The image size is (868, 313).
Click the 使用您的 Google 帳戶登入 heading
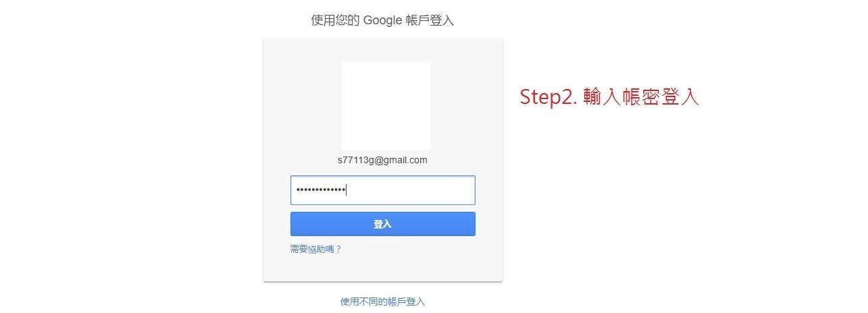coord(382,20)
